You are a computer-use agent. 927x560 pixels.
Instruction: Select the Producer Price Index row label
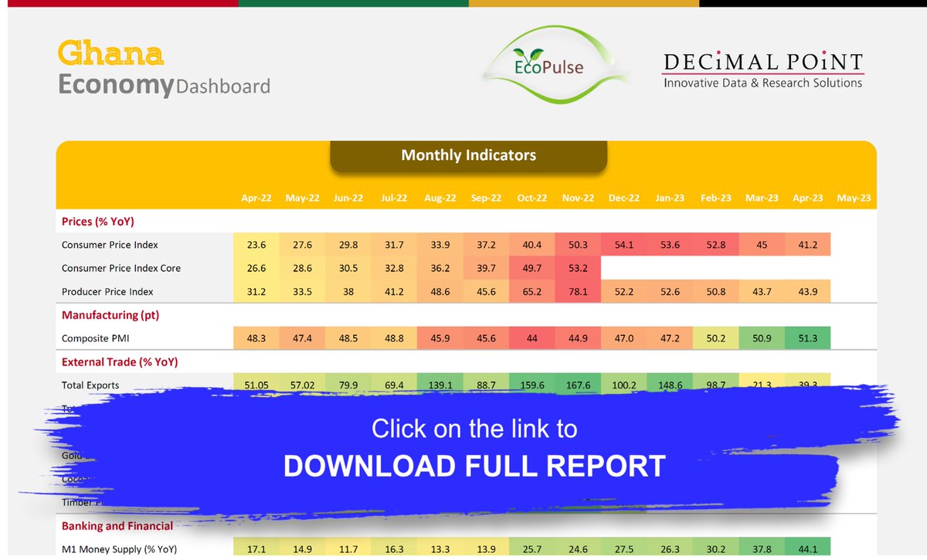107,292
